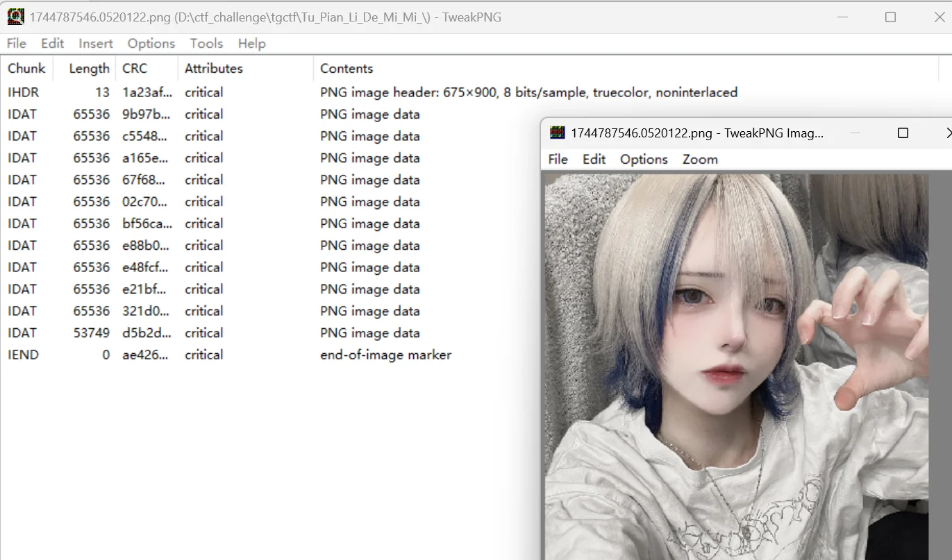Image resolution: width=952 pixels, height=560 pixels.
Task: Open the Tools menu
Action: click(206, 44)
